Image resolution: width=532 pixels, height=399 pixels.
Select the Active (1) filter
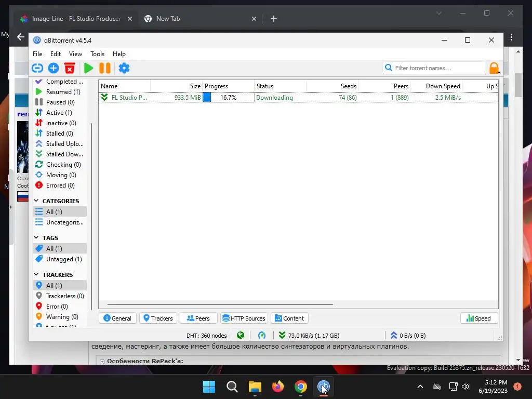(x=60, y=113)
